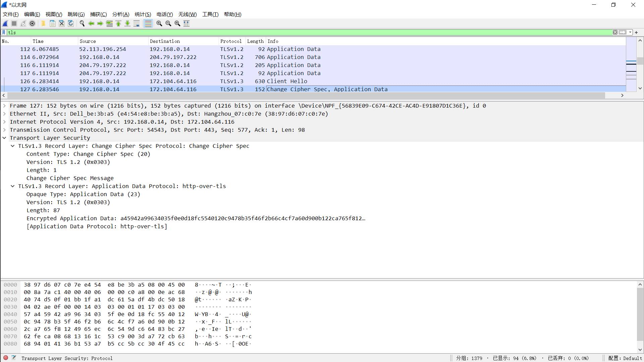Click Resize Columns toolbar icon
This screenshot has height=362, width=644.
[186, 23]
